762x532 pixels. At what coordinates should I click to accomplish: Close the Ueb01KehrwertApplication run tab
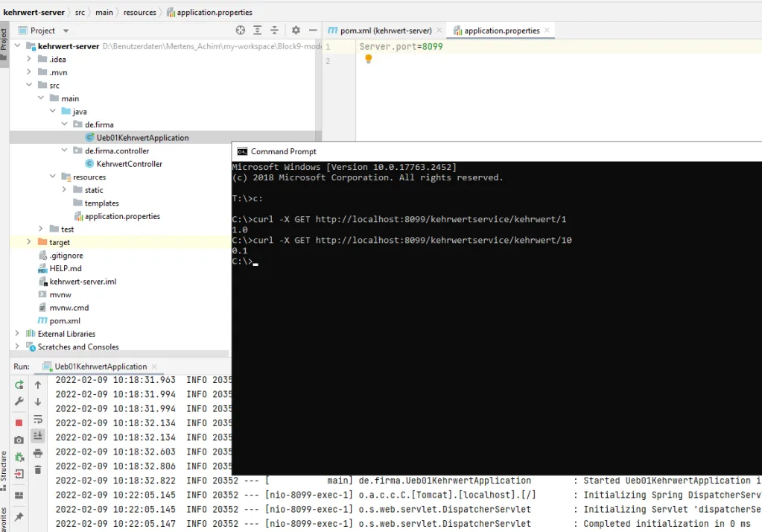[x=154, y=367]
